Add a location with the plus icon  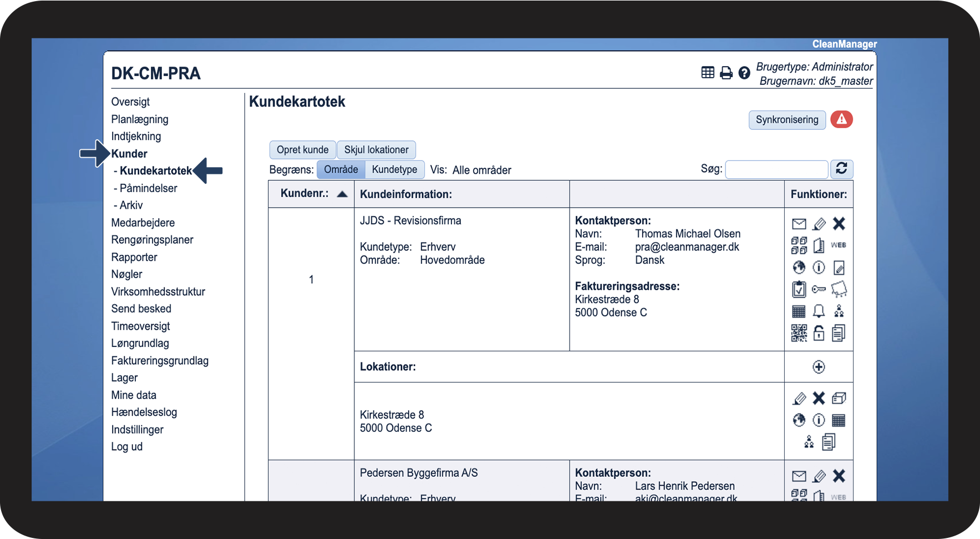819,367
